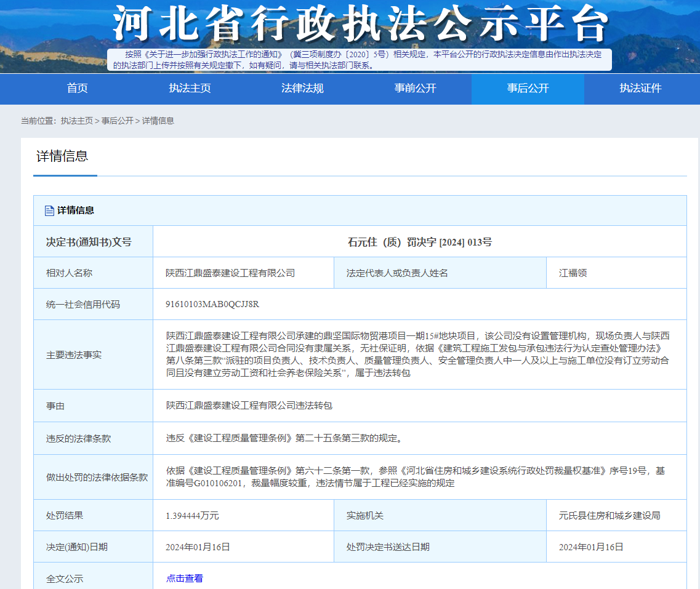Open 执法主页 from the top navigation bar
Image resolution: width=700 pixels, height=589 pixels.
[x=190, y=89]
